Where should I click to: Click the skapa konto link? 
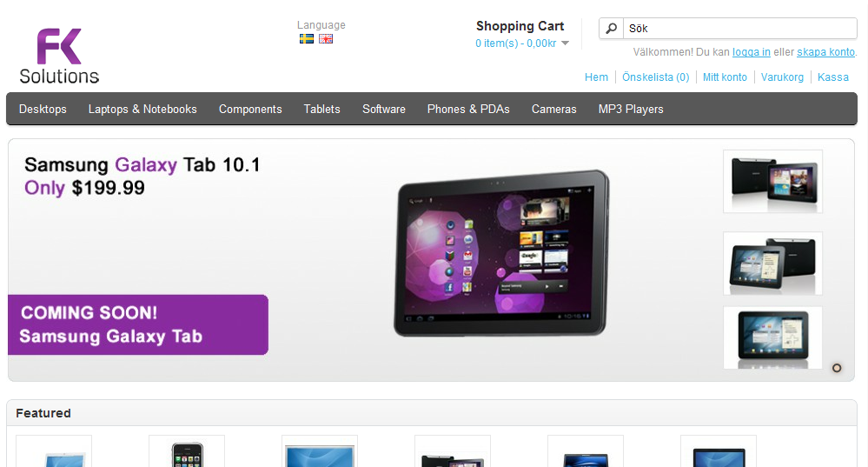pos(826,52)
